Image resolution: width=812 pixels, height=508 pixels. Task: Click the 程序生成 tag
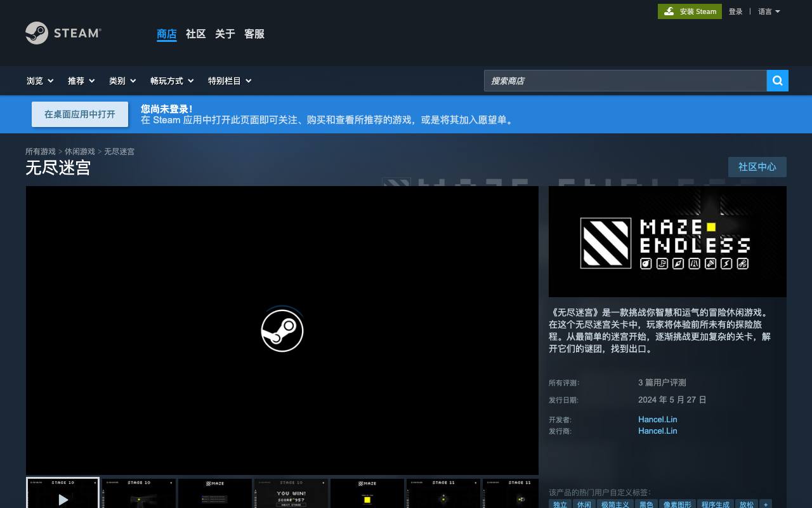[x=716, y=505]
